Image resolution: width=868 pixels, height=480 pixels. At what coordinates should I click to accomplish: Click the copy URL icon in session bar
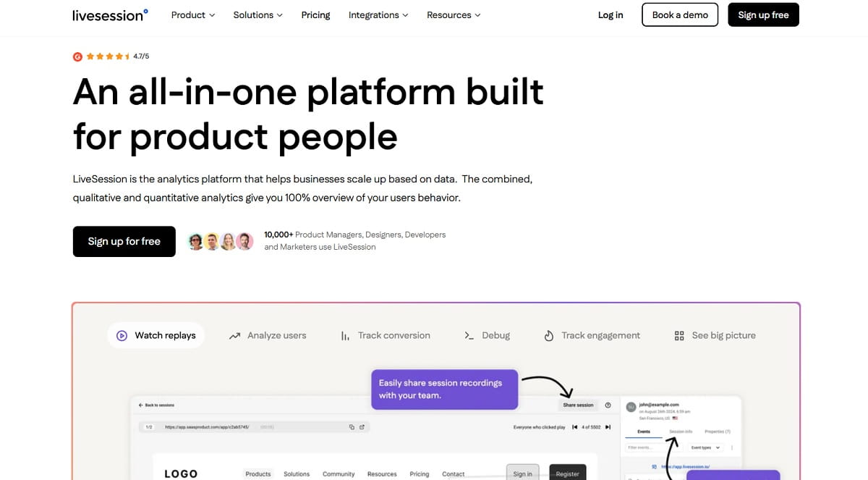pos(352,427)
